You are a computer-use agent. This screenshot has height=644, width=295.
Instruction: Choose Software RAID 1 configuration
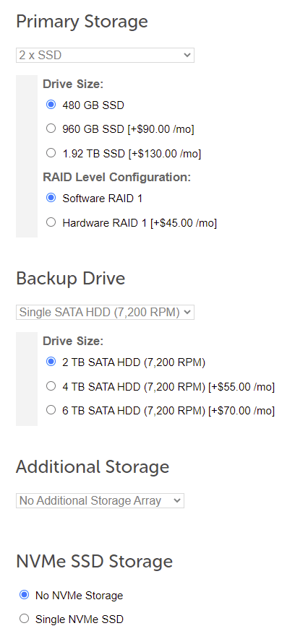[51, 198]
